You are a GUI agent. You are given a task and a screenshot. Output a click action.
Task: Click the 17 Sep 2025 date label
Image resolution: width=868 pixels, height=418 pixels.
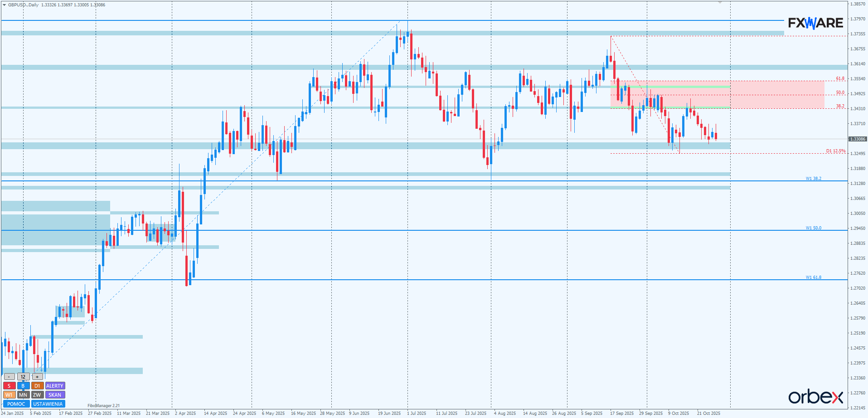tap(622, 413)
